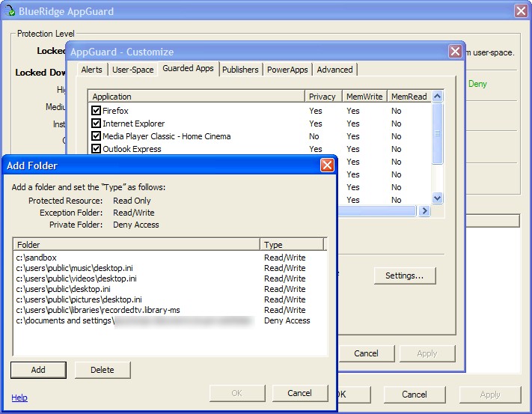This screenshot has height=414, width=532.
Task: Select the recordedtv.library-ms folder row
Action: (x=170, y=310)
